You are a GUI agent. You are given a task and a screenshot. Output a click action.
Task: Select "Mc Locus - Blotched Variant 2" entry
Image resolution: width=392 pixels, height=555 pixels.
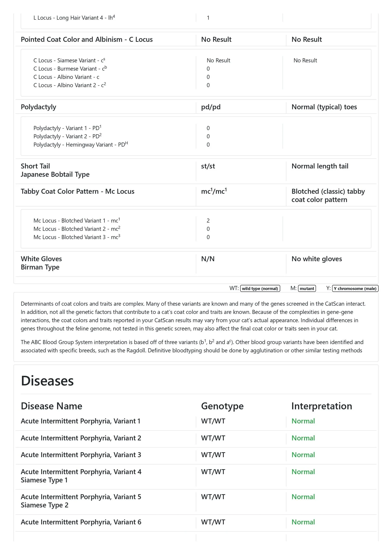point(77,229)
